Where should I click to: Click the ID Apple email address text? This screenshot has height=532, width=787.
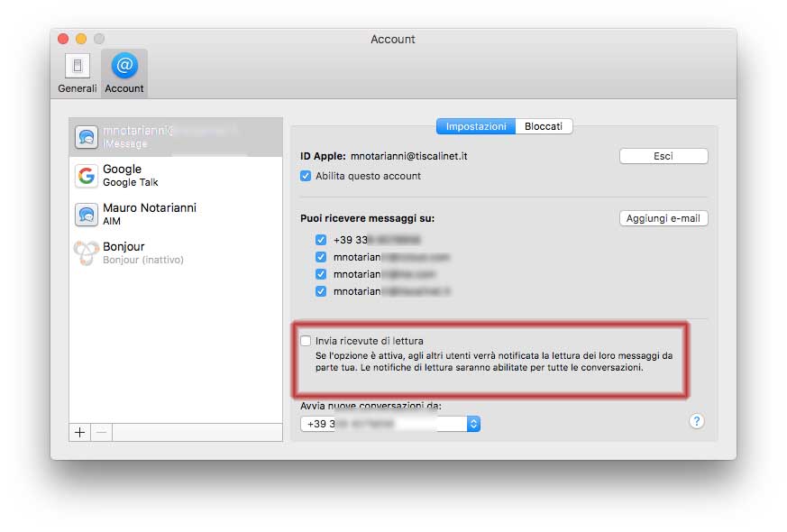click(x=408, y=156)
